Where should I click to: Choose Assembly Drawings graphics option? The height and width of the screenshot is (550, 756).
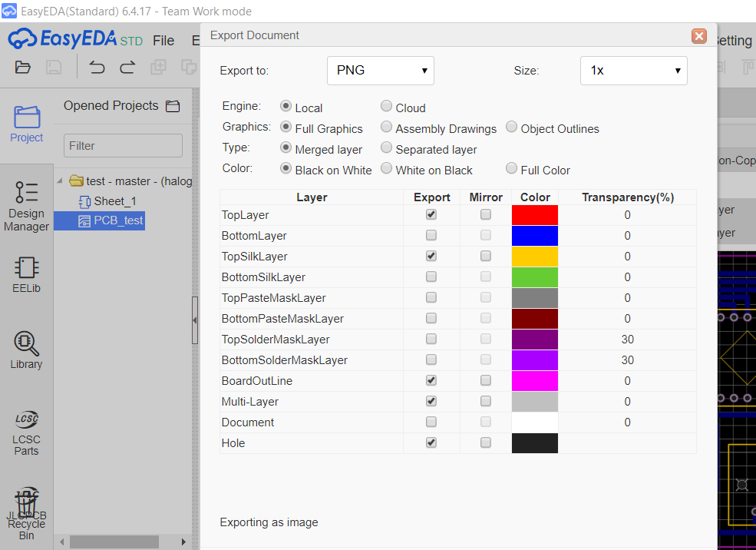tap(386, 127)
